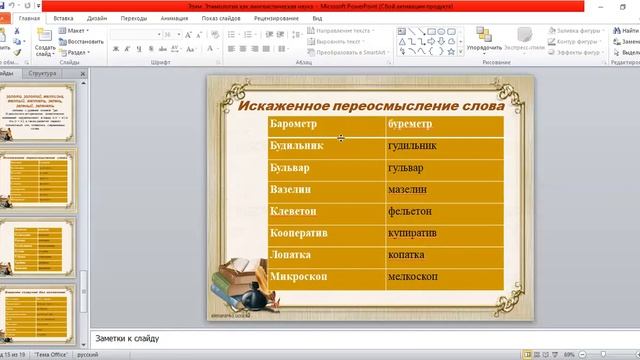Click the text columns icon
Screen dimensions: 640x360
(x=282, y=49)
